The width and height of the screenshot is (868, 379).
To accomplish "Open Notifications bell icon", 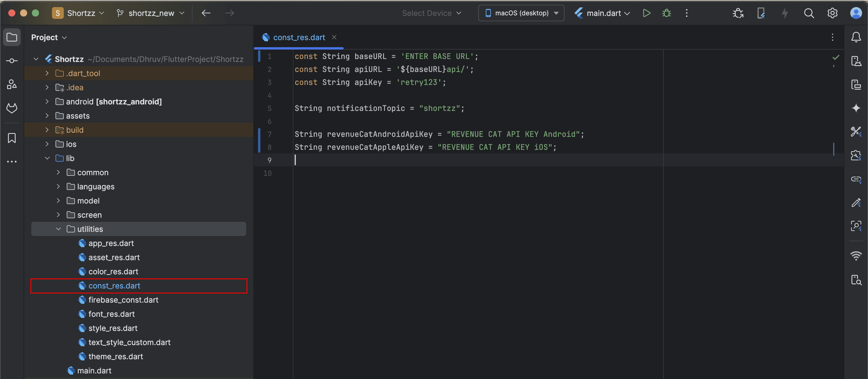I will coord(856,37).
